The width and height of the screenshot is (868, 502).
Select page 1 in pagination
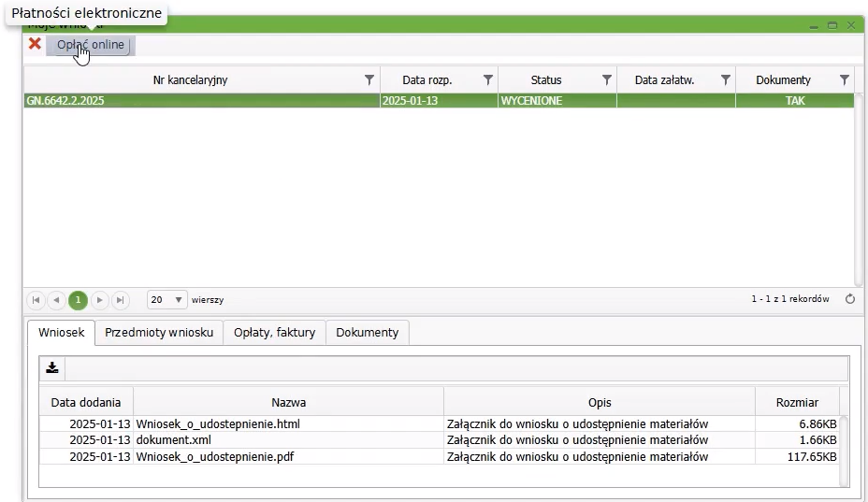78,300
